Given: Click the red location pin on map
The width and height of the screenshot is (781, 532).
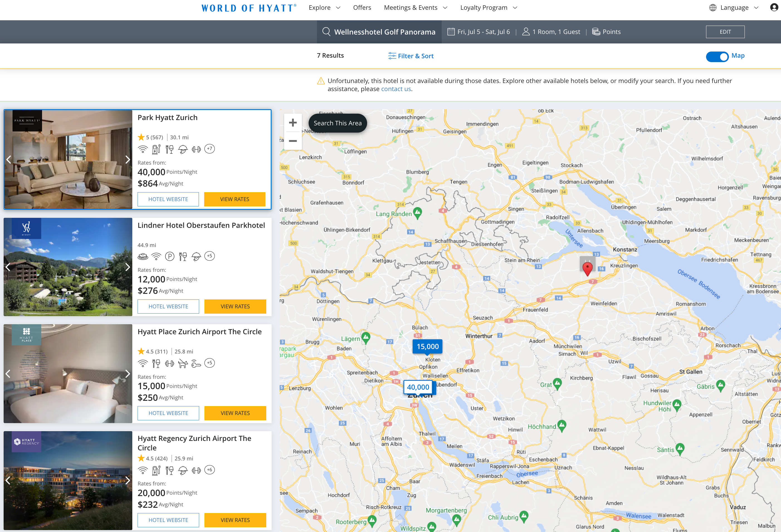Looking at the screenshot, I should coord(587,269).
